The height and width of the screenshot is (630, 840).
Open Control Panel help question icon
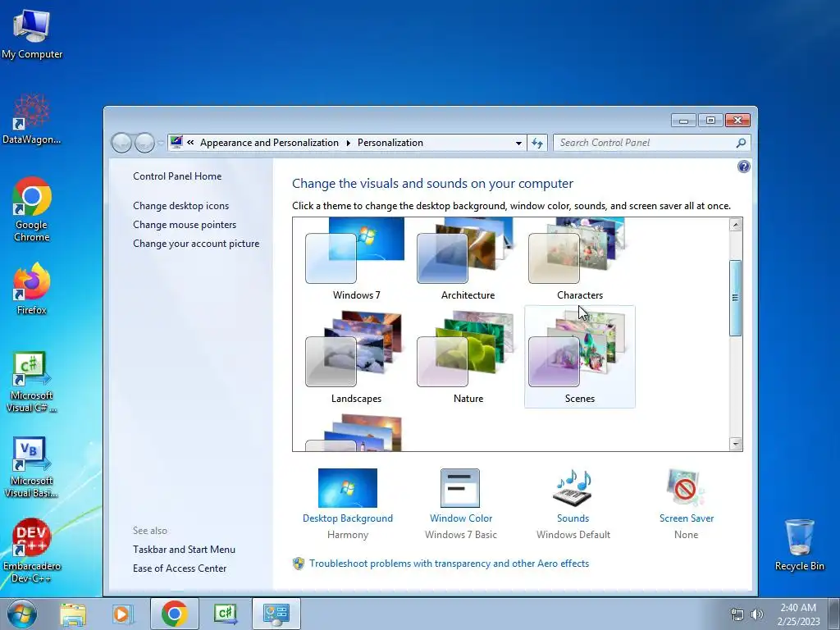click(743, 167)
